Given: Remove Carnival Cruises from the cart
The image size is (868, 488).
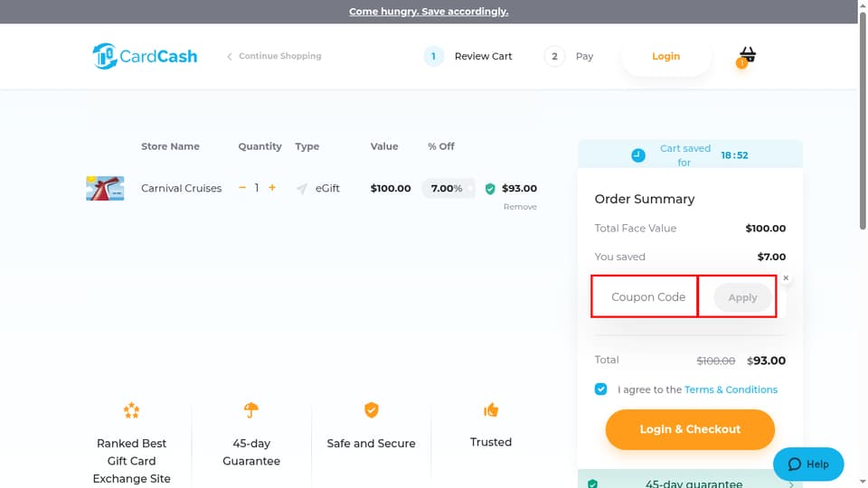Looking at the screenshot, I should tap(520, 206).
